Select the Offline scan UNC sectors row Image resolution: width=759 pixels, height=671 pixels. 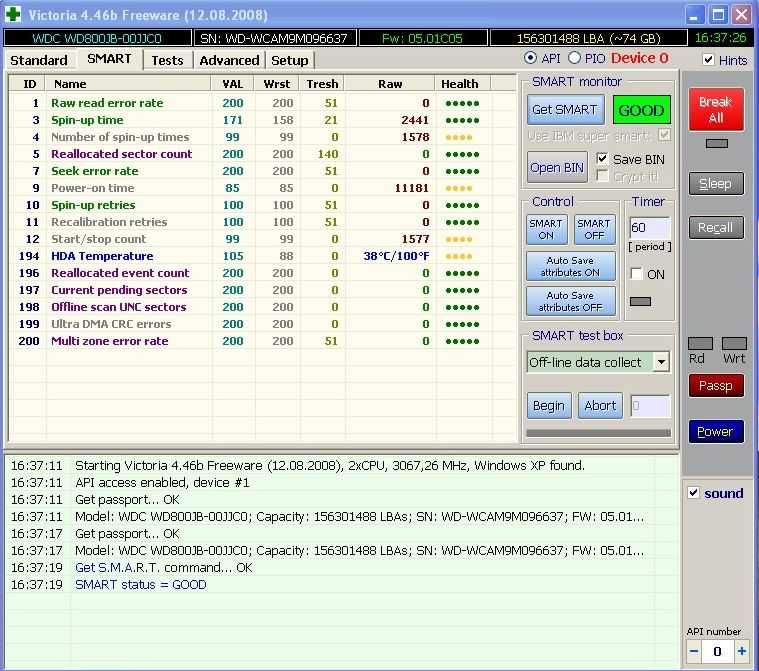(x=263, y=307)
